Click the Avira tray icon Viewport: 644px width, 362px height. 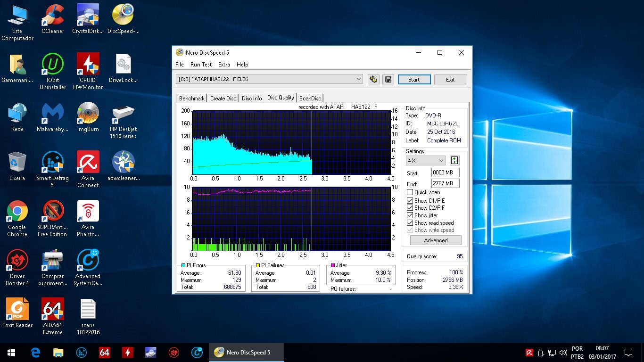point(529,353)
